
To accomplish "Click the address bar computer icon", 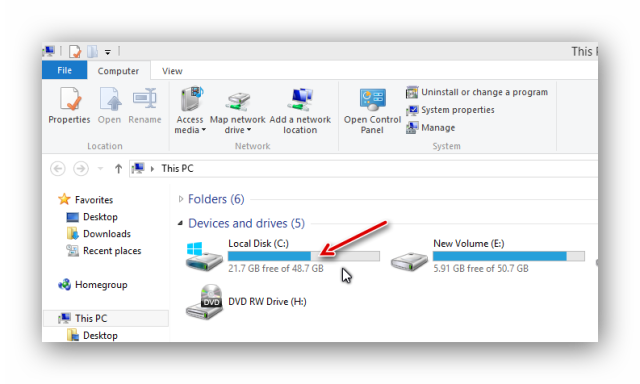I will 138,168.
